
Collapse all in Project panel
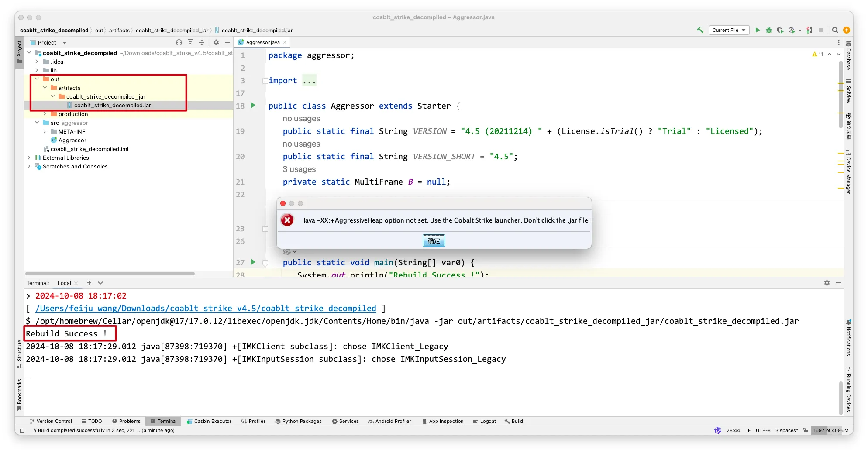click(x=202, y=42)
